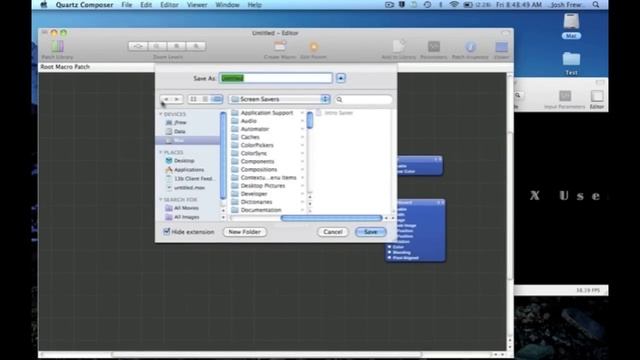The image size is (640, 360).
Task: Collapse the Search For sidebar section
Action: pyautogui.click(x=161, y=200)
